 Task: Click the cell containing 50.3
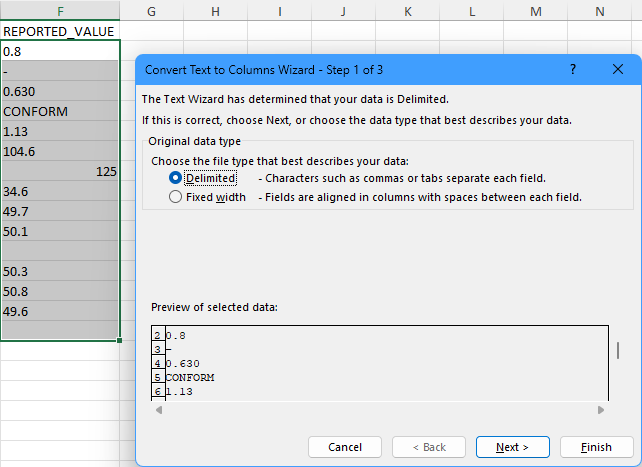[x=60, y=271]
